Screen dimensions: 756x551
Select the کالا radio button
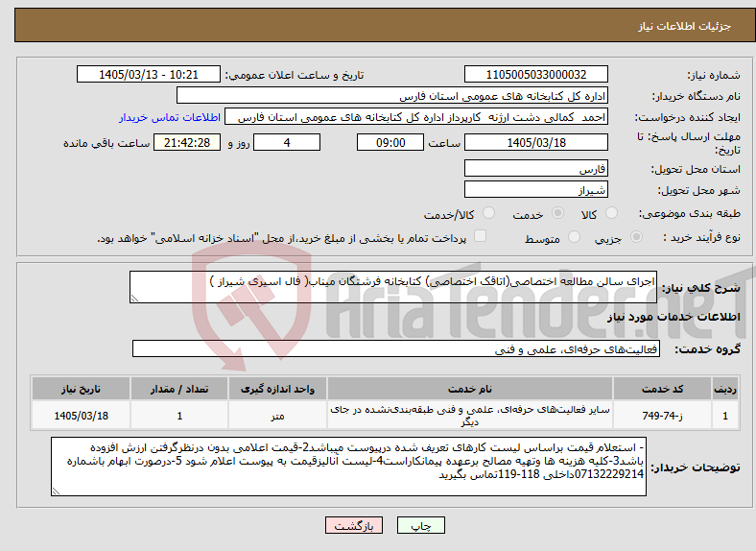(x=611, y=213)
